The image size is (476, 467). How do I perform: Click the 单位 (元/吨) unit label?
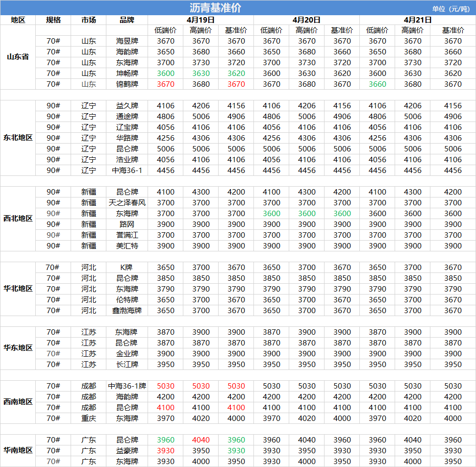click(451, 9)
